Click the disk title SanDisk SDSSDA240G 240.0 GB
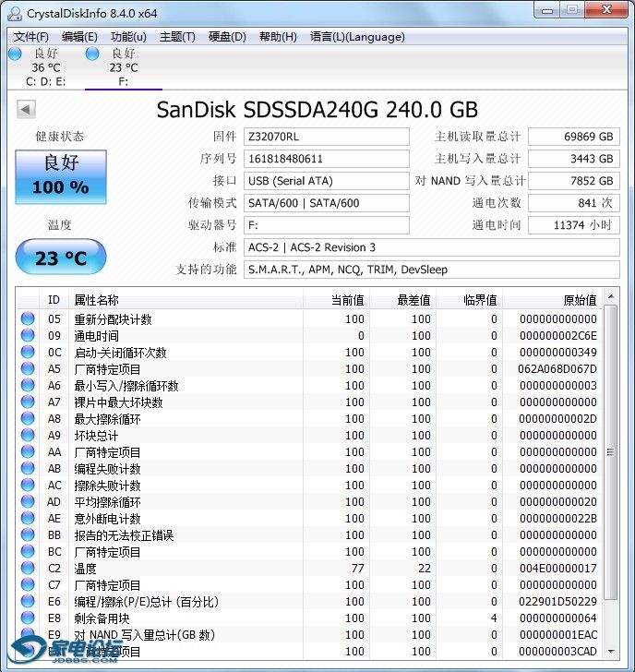Screen dimensions: 635x672 (x=317, y=110)
